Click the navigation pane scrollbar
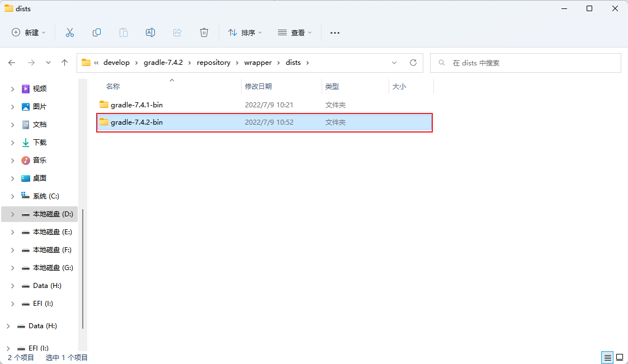Viewport: 628px width, 364px height. coord(83,269)
